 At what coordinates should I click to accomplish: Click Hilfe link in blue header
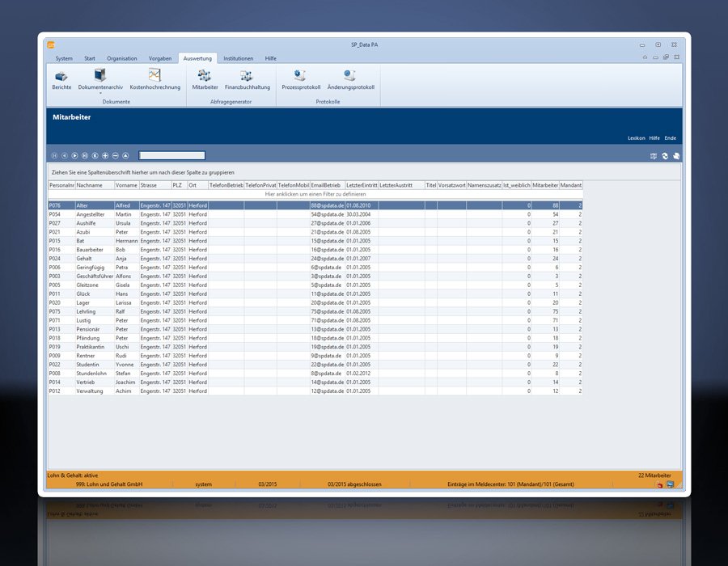pos(654,138)
